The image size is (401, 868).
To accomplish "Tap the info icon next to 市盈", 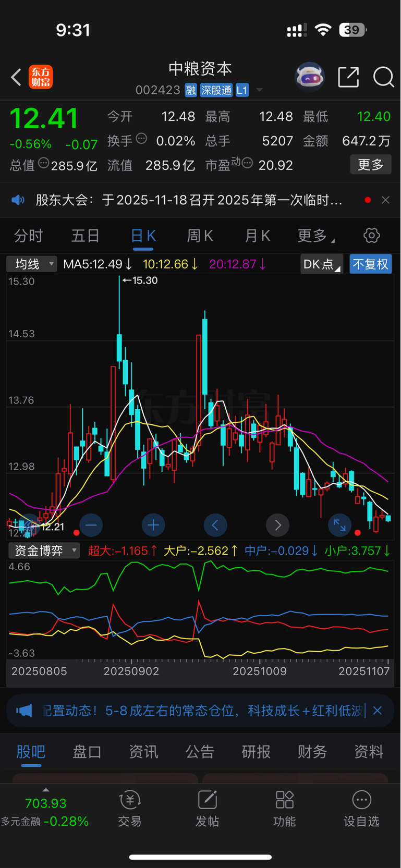I will pos(248,163).
